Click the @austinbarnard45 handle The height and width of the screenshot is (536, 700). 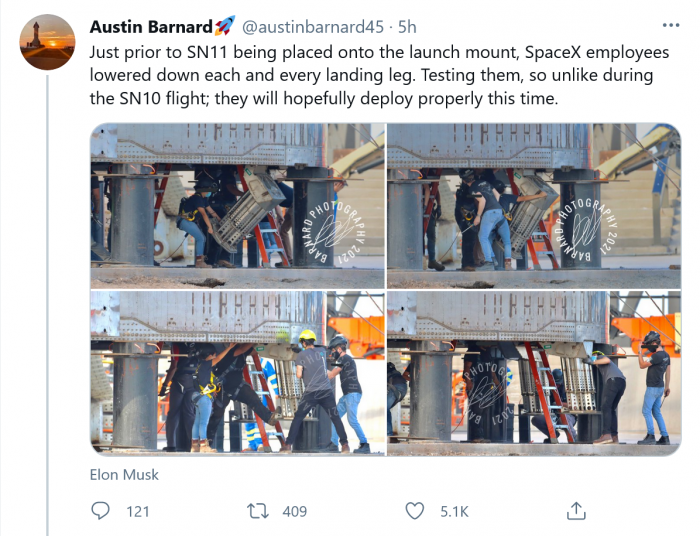coord(312,27)
